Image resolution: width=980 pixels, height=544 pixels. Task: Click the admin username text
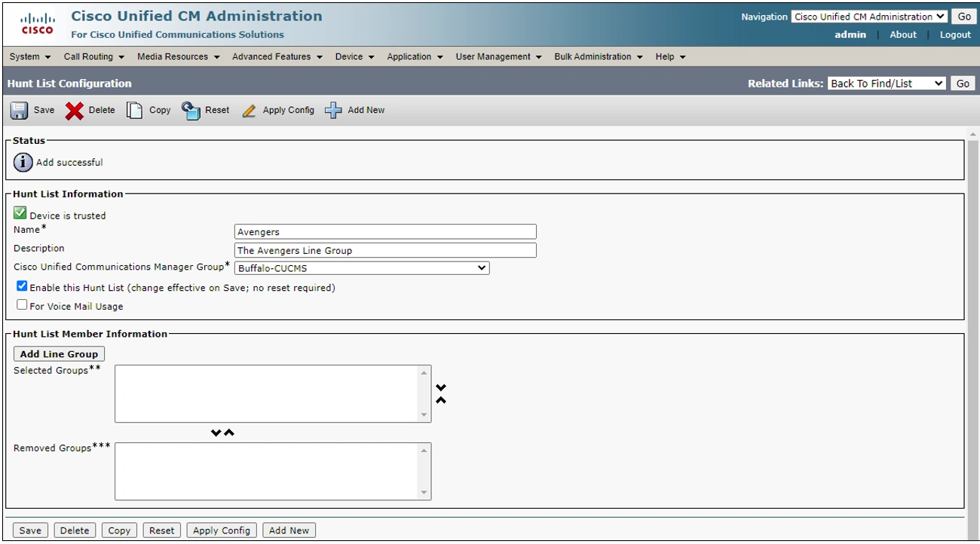tap(850, 35)
